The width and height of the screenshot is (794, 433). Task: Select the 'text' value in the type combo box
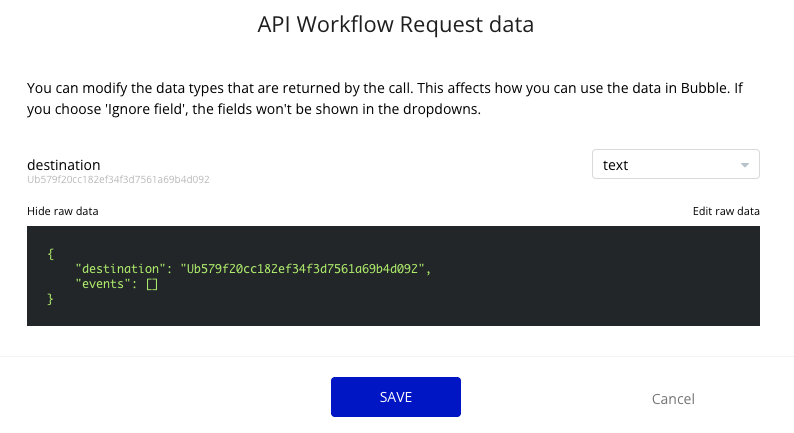[615, 165]
